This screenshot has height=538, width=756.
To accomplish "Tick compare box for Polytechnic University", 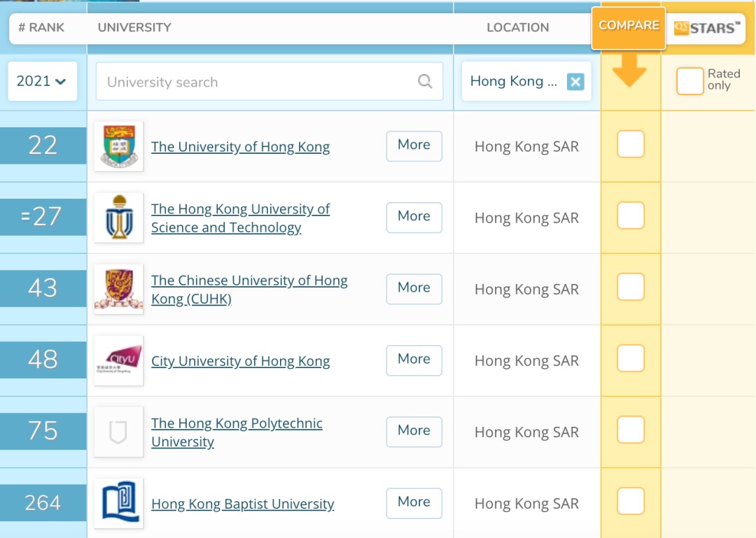I will point(631,430).
